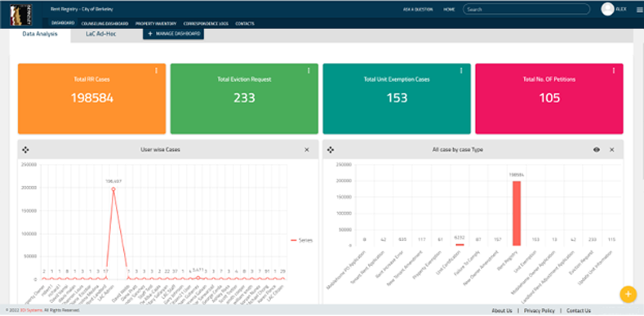Click the Rent Registry bar in chart
The image size is (644, 316).
(517, 213)
